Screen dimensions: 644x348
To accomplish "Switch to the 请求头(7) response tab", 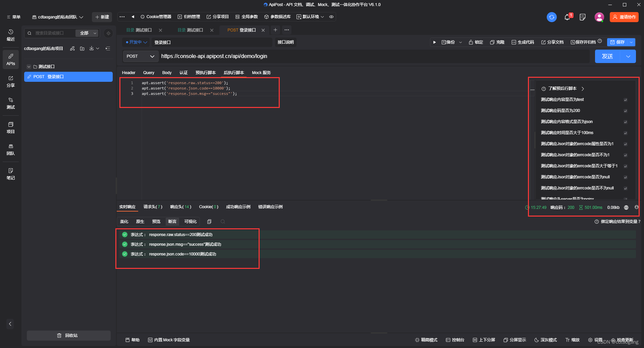I will coord(153,207).
